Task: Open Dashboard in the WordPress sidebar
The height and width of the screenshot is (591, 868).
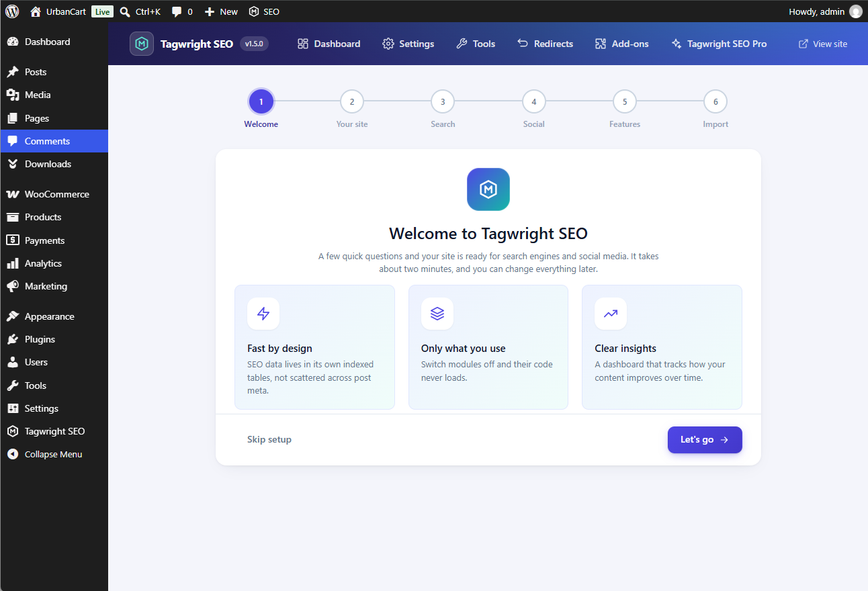Action: pyautogui.click(x=54, y=42)
